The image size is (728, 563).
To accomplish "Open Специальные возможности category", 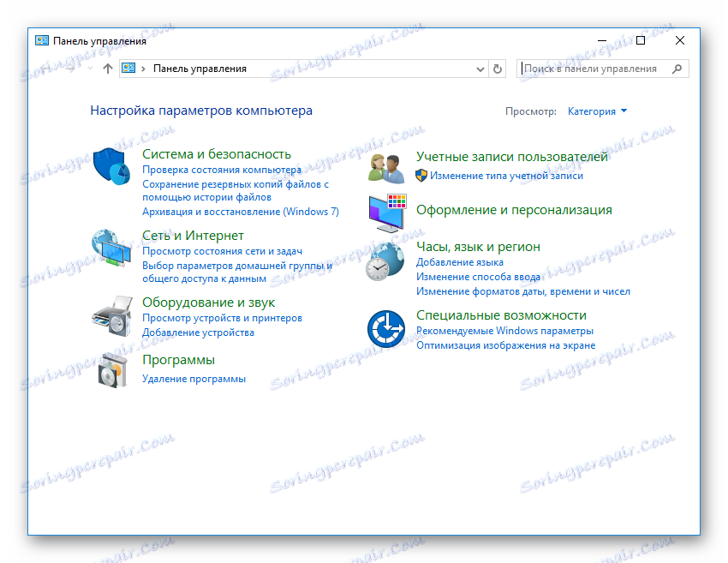I will [x=501, y=315].
